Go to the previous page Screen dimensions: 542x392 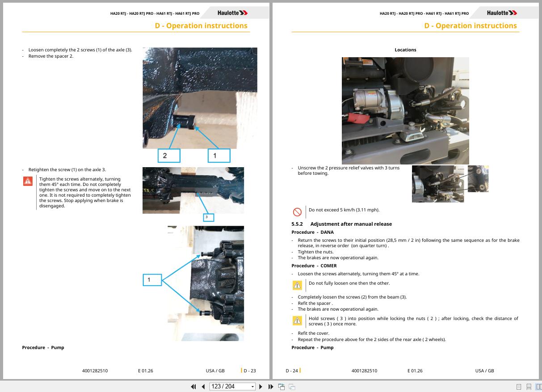(x=203, y=387)
